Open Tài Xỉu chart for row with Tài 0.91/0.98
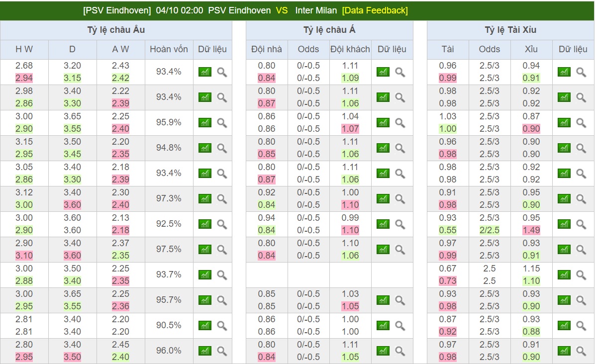596x364 pixels. tap(564, 199)
